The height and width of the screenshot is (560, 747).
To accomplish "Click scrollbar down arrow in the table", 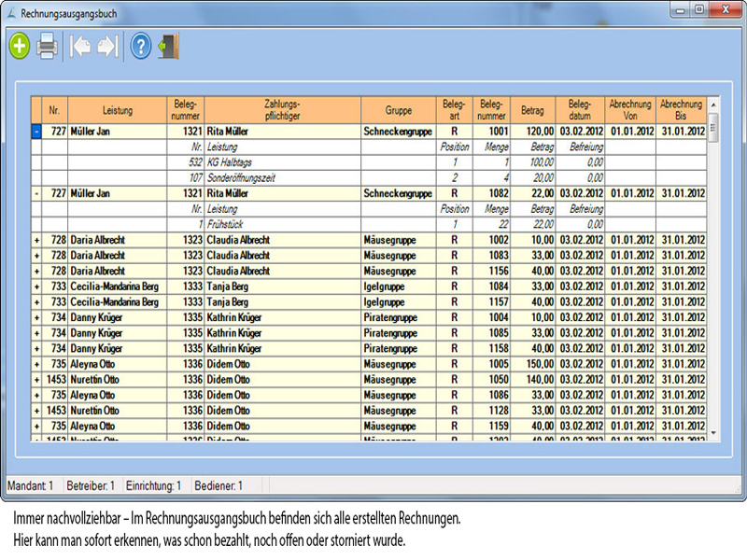I will (x=714, y=433).
